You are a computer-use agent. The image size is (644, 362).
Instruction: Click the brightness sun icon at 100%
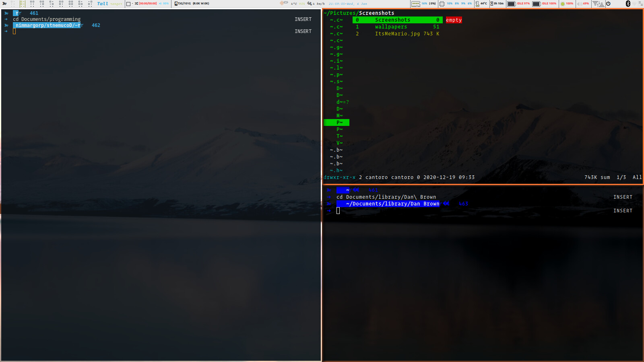click(x=563, y=4)
